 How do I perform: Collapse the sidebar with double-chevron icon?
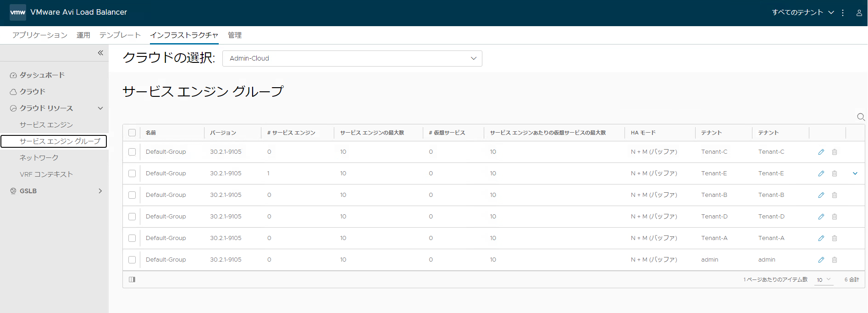tap(100, 53)
